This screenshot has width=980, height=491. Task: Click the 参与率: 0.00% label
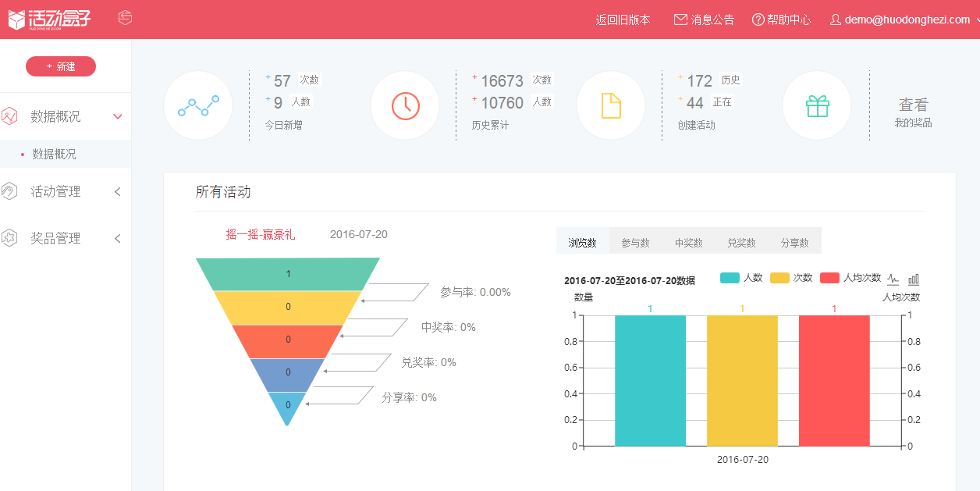[475, 292]
